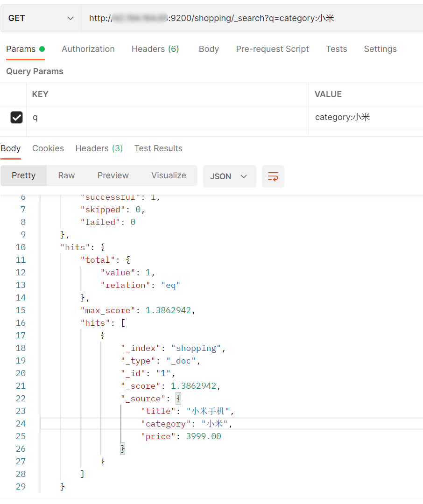Select the request Body tab
The width and height of the screenshot is (423, 504).
pos(209,49)
